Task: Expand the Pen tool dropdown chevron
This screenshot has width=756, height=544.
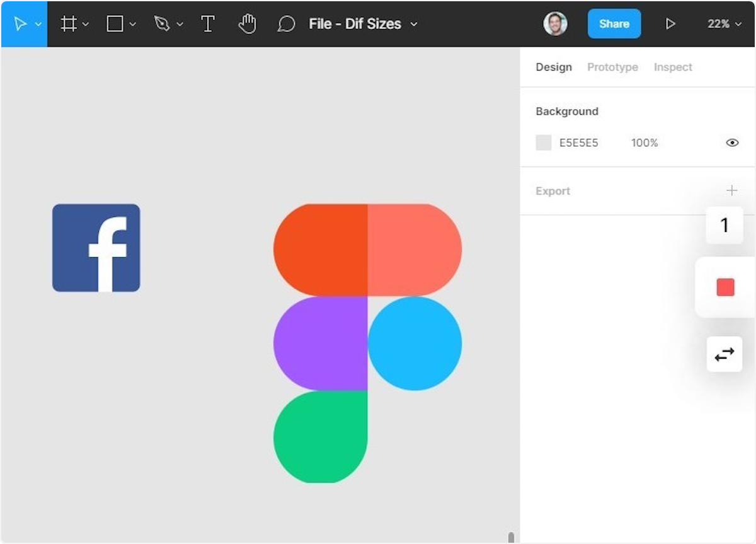Action: (x=180, y=24)
